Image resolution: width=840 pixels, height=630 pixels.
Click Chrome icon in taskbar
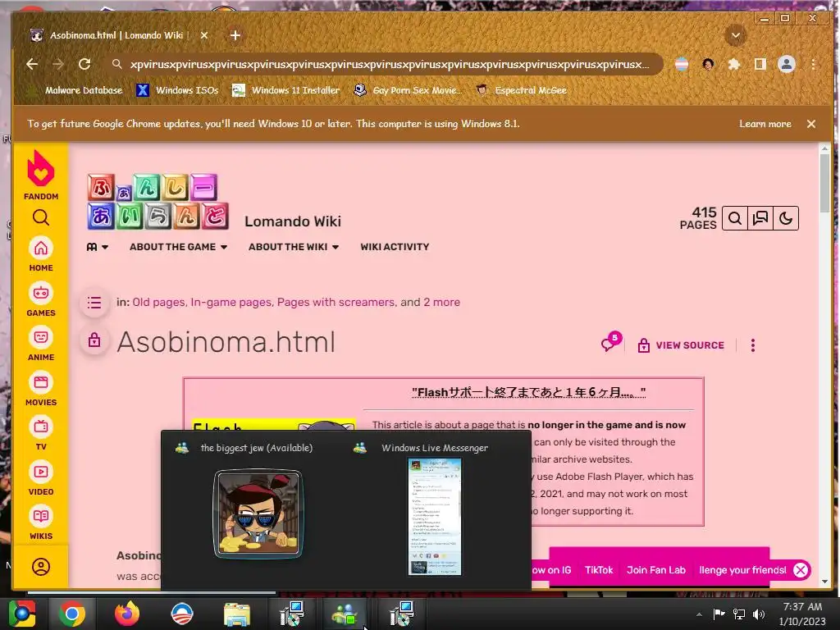tap(71, 614)
